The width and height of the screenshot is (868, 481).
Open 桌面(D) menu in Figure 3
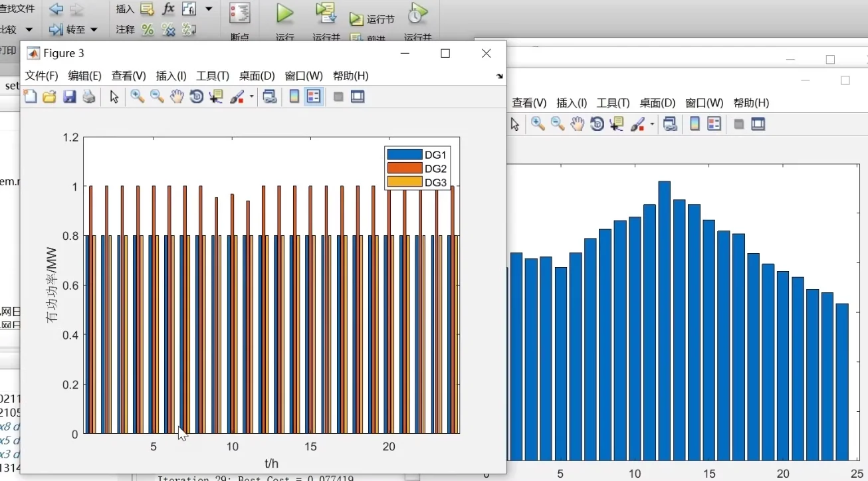[257, 76]
